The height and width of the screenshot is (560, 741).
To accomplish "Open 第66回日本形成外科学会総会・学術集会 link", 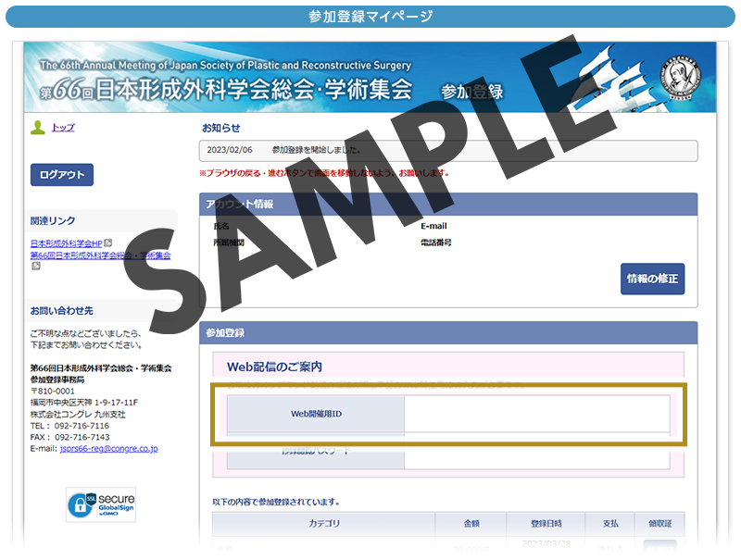I will (101, 255).
